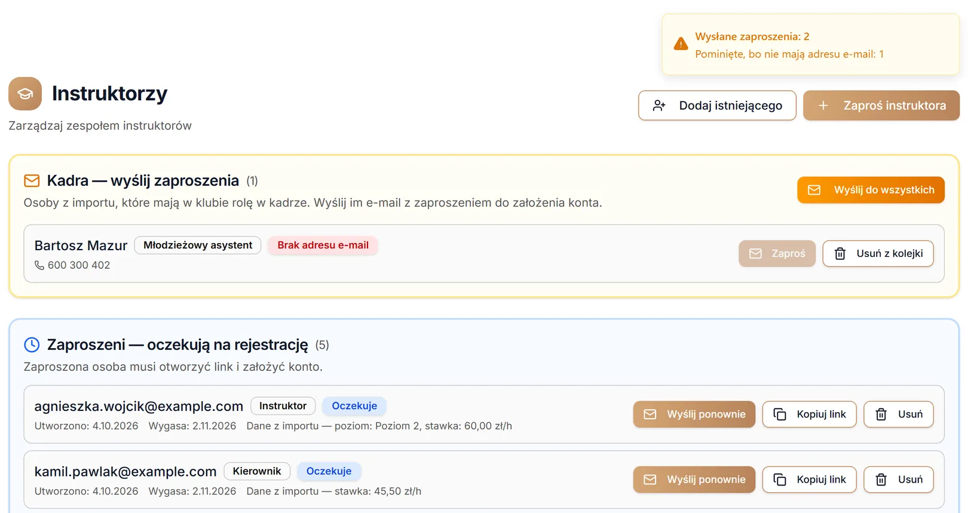980x513 pixels.
Task: Send invitations with Wyślij do wszystkich
Action: (871, 190)
